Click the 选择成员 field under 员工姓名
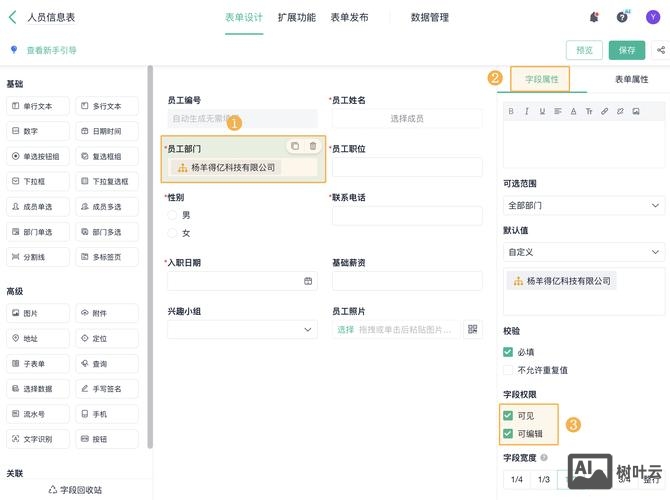The image size is (670, 500). tap(407, 118)
